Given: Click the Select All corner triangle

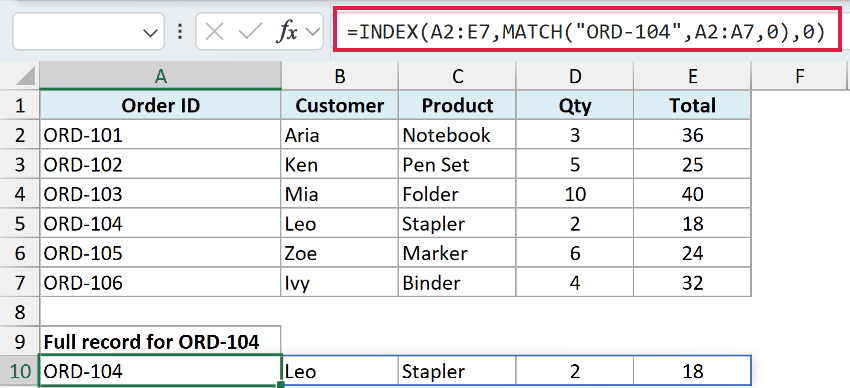Looking at the screenshot, I should tap(25, 76).
